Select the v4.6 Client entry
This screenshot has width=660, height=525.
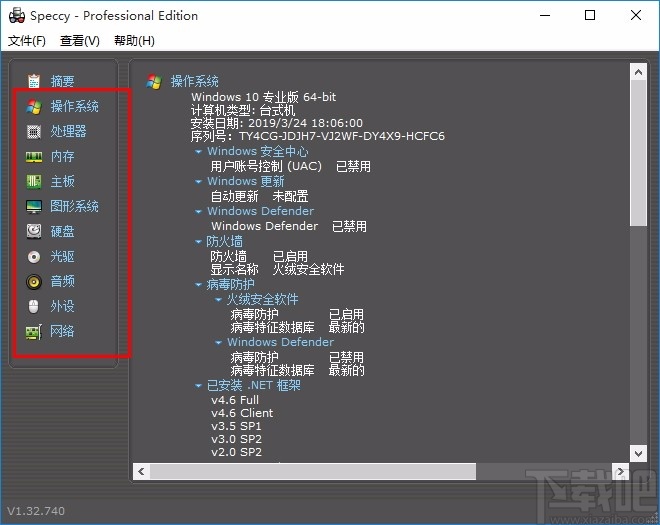coord(242,413)
